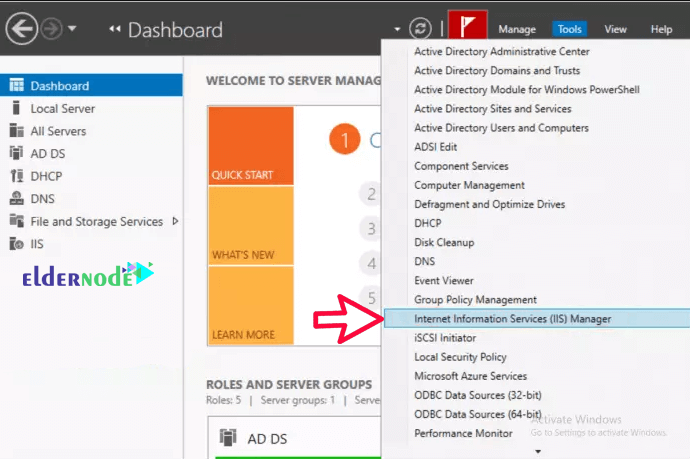
Task: Choose Group Policy Management
Action: tap(475, 300)
